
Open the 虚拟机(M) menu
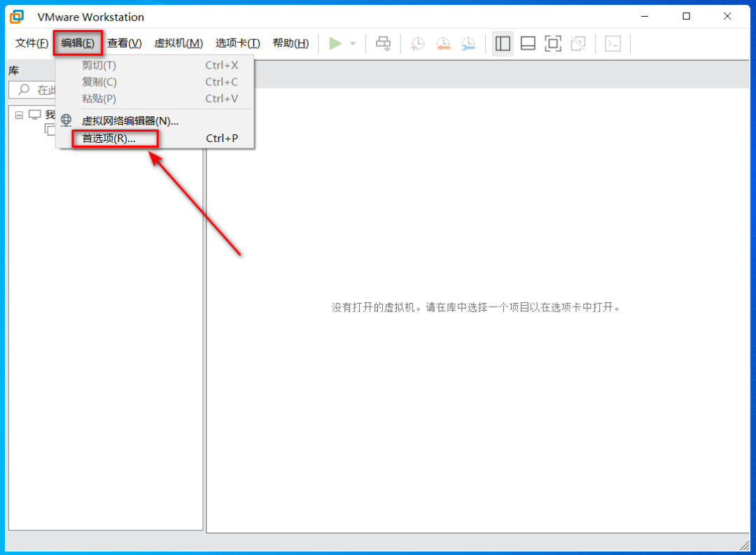178,43
